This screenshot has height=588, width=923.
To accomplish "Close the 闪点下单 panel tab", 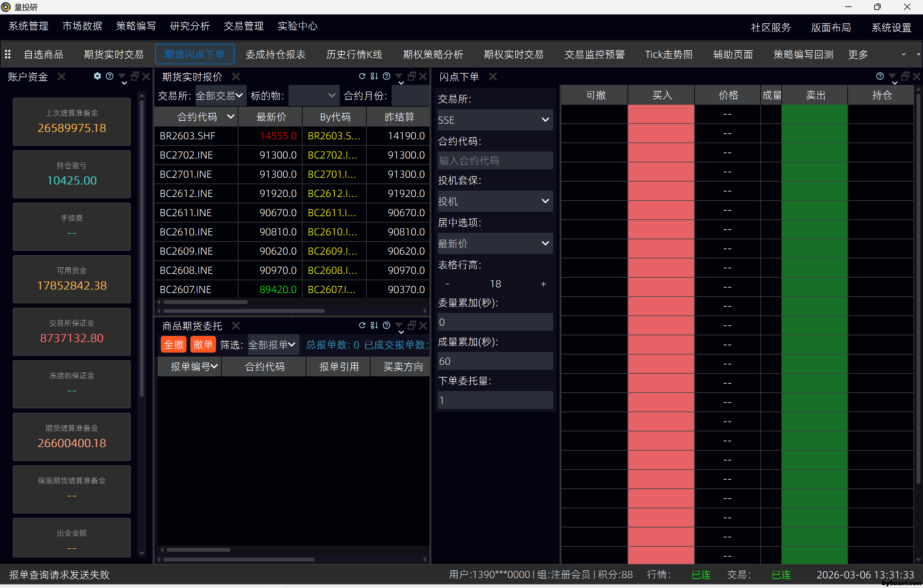I will point(493,77).
